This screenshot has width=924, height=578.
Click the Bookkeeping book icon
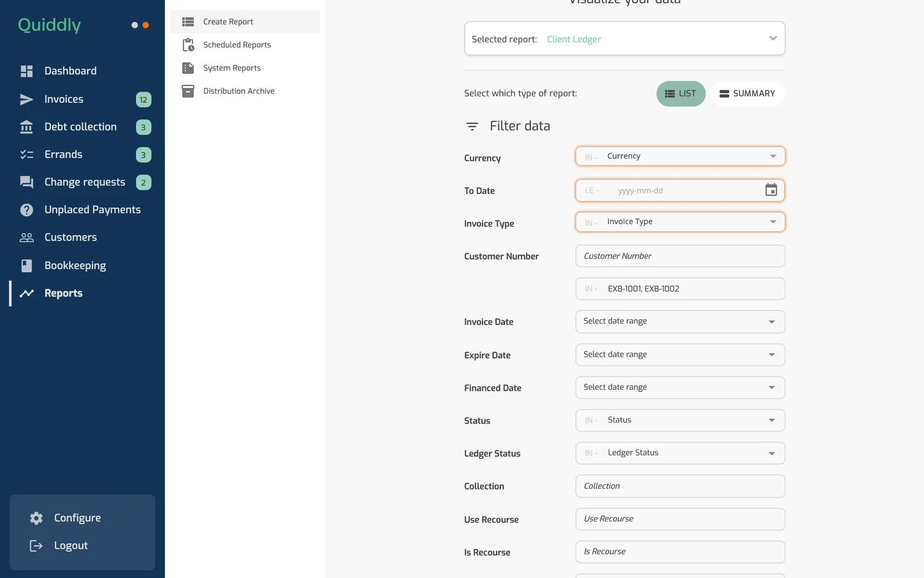point(26,265)
